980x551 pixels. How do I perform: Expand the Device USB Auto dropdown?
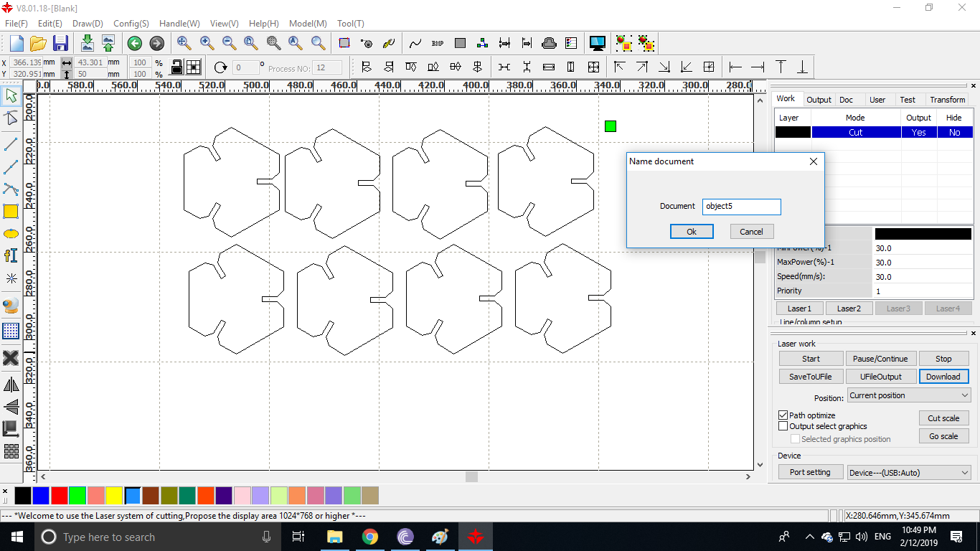[x=908, y=473]
